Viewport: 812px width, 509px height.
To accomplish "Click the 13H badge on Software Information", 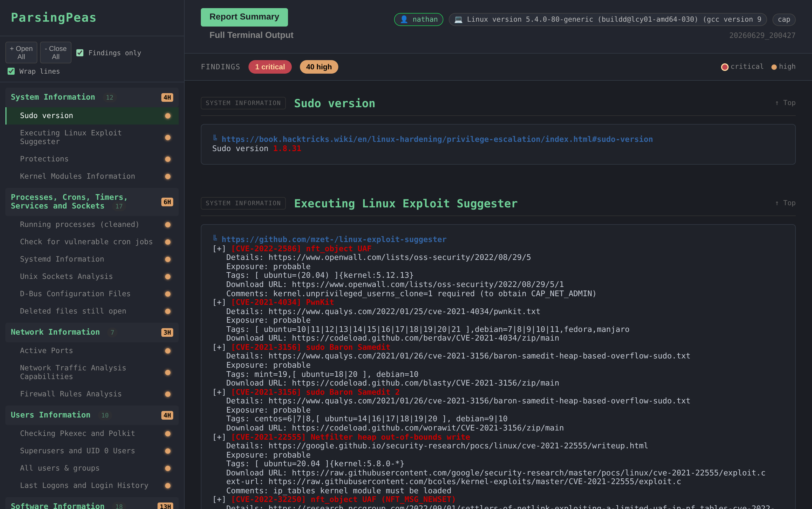I will click(x=165, y=506).
